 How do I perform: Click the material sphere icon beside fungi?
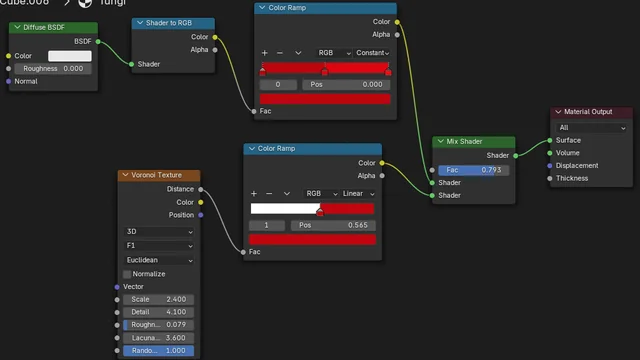click(85, 3)
